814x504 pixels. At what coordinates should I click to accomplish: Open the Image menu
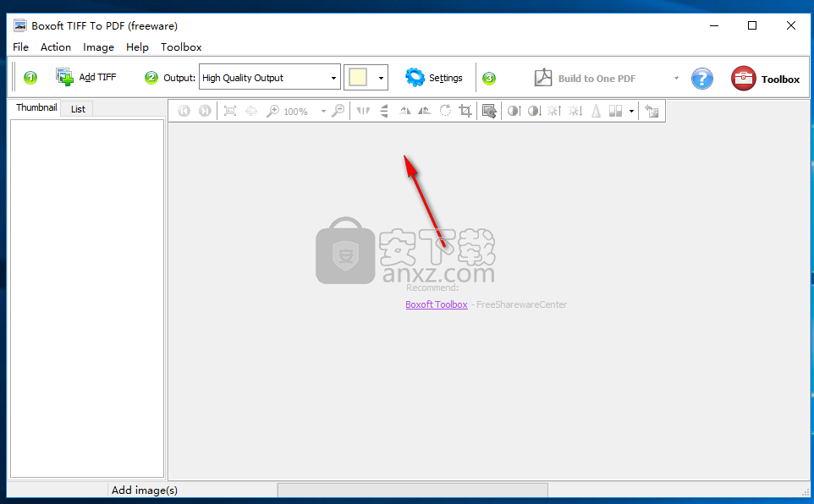pyautogui.click(x=99, y=47)
